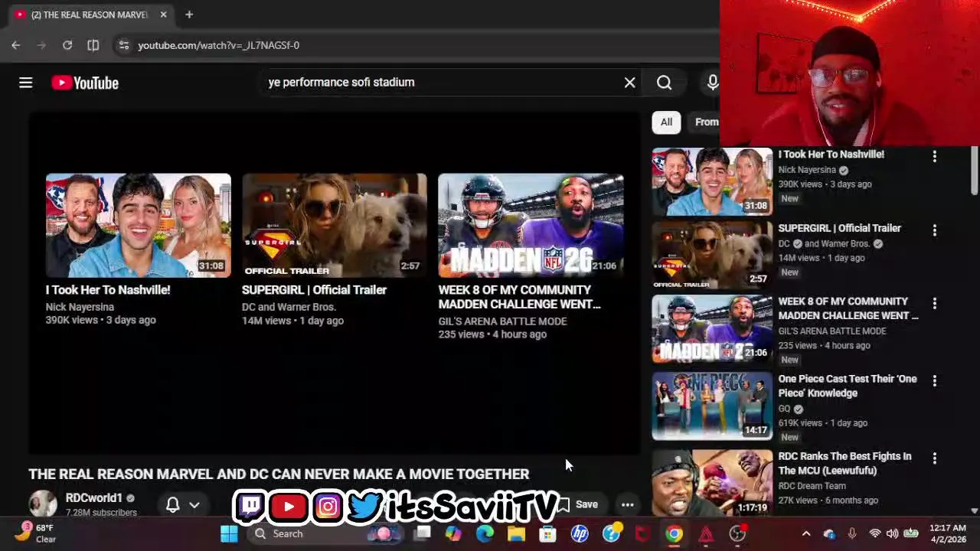The image size is (980, 551).
Task: Open the sidebar thumbnail for I Took Her To Nashville
Action: [x=712, y=181]
